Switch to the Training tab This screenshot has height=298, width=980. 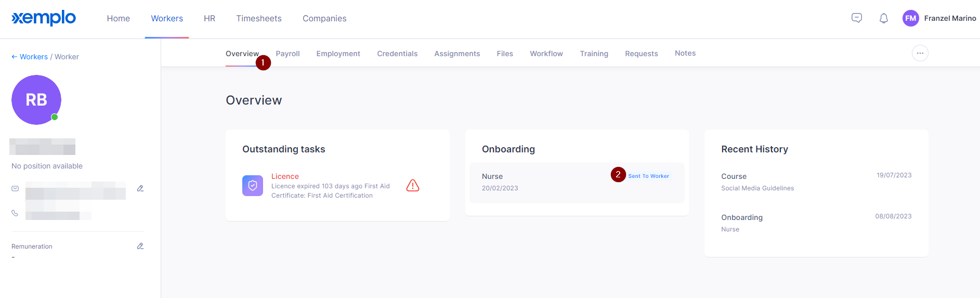click(x=594, y=54)
